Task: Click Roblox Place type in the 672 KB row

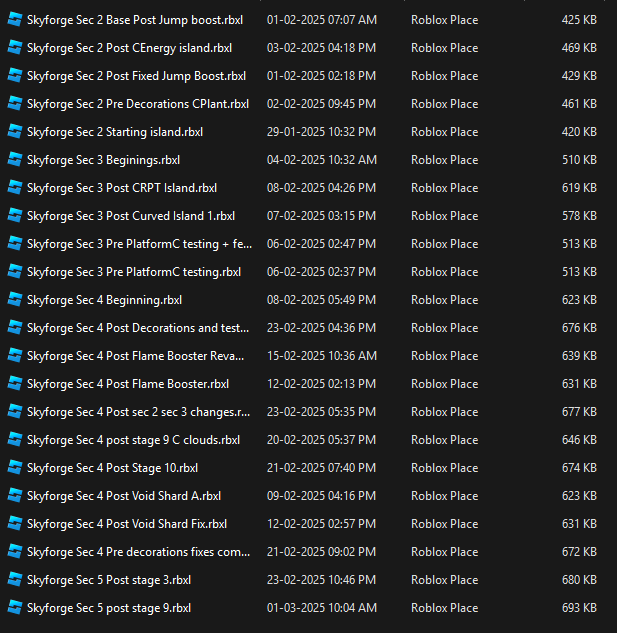Action: pos(445,551)
